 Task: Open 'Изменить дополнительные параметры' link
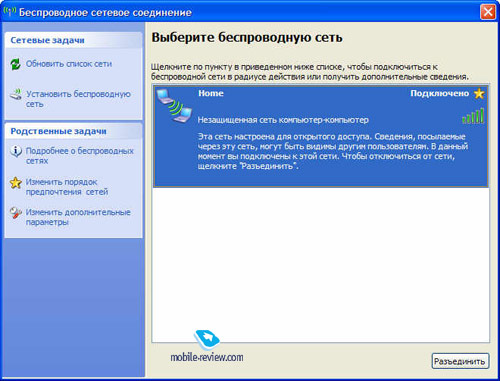point(78,217)
